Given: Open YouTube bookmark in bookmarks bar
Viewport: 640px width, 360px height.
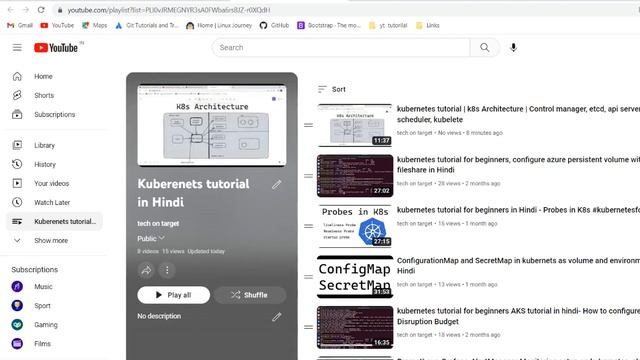Looking at the screenshot, I should (x=57, y=25).
